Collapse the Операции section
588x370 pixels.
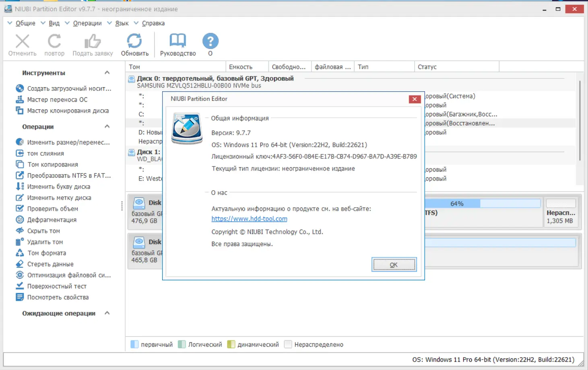(x=107, y=126)
